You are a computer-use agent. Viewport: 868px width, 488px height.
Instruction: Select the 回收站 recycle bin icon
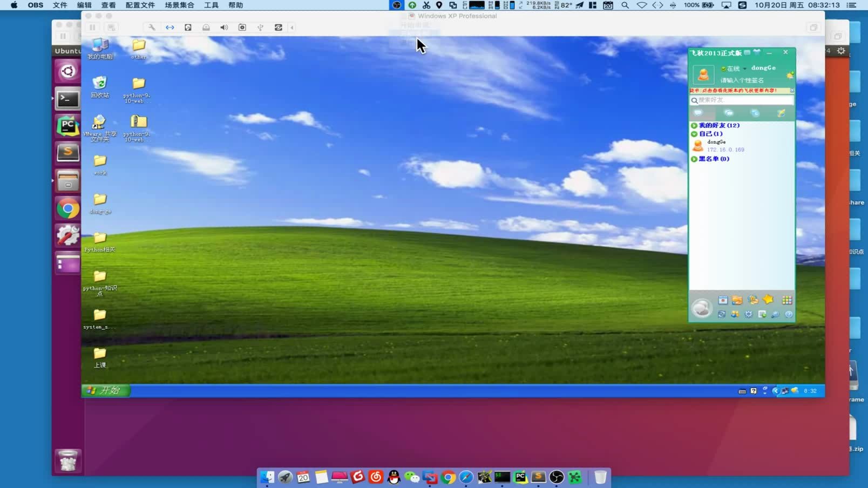(100, 87)
